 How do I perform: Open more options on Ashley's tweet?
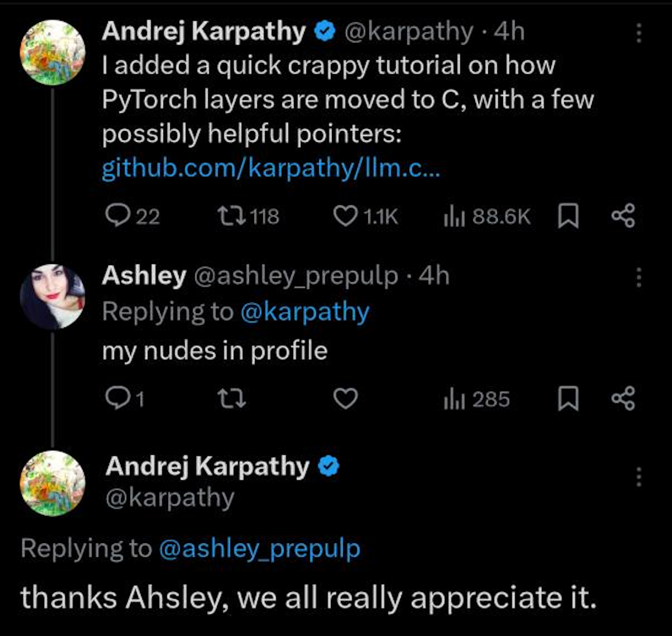(639, 277)
